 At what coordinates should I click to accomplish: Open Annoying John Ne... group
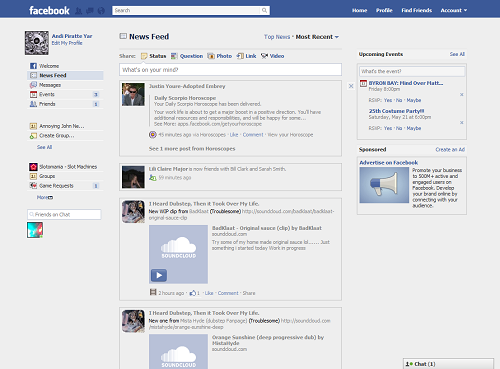(65, 126)
